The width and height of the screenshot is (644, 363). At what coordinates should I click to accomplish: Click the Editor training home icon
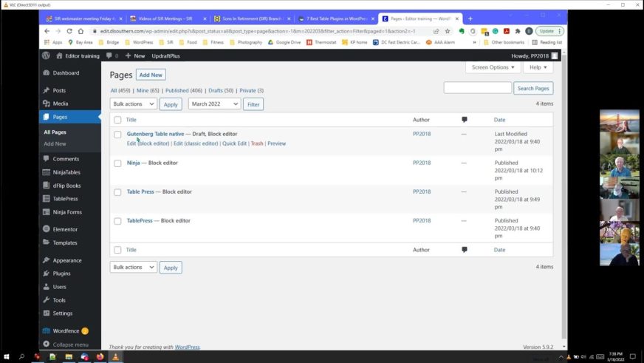point(59,55)
